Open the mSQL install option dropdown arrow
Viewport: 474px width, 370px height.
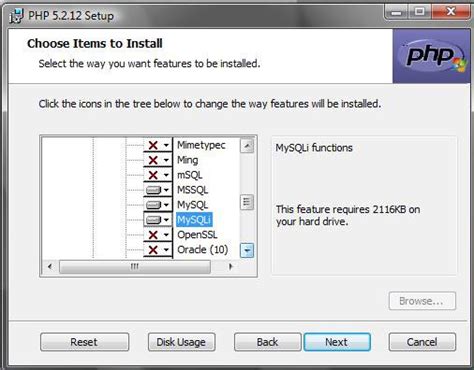pyautogui.click(x=166, y=175)
